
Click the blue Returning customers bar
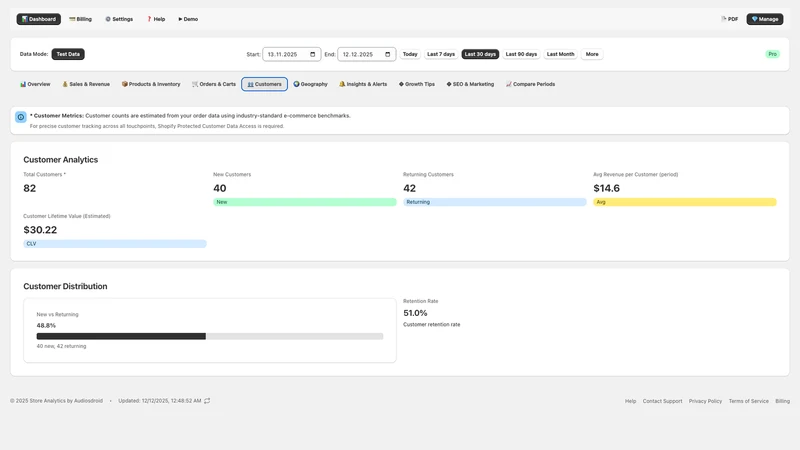click(x=495, y=202)
